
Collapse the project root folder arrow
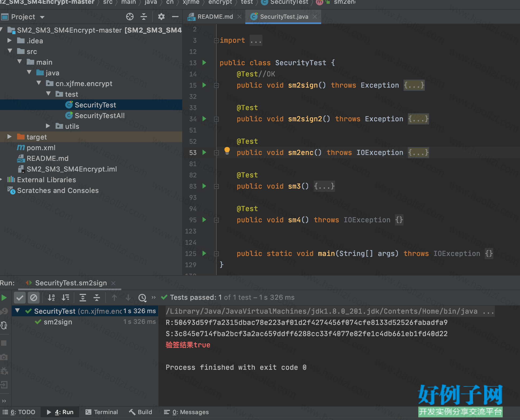coord(2,29)
